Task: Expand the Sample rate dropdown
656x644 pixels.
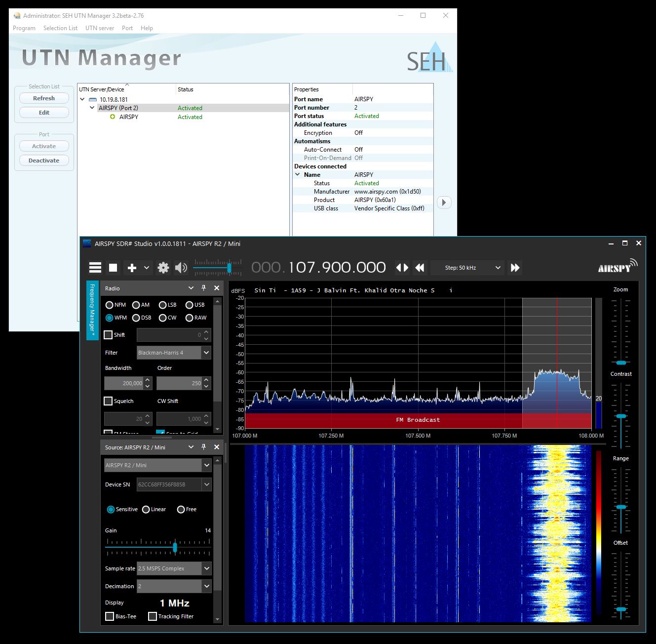Action: click(x=206, y=568)
